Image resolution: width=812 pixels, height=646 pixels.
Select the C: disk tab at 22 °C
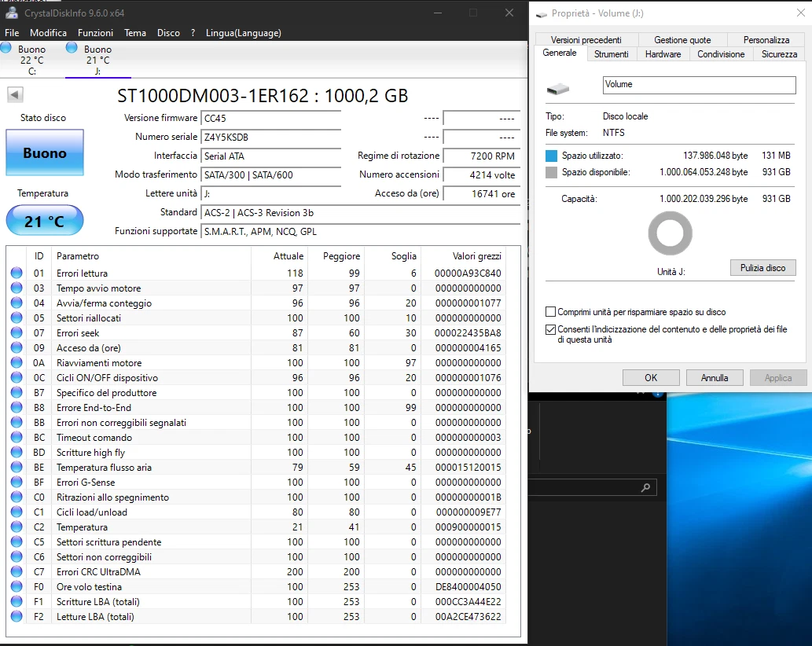(x=32, y=60)
